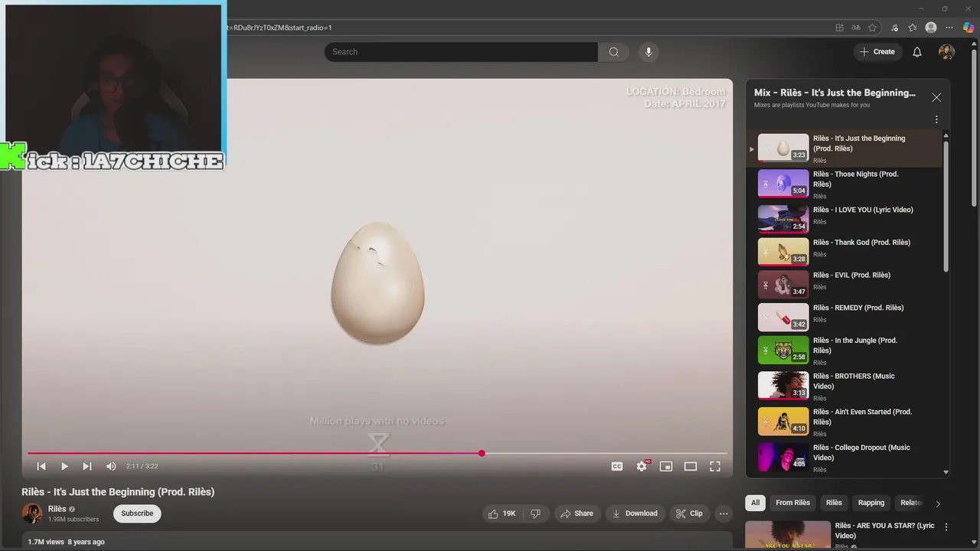Select the From Rilès filter chip
The image size is (980, 551).
[792, 503]
